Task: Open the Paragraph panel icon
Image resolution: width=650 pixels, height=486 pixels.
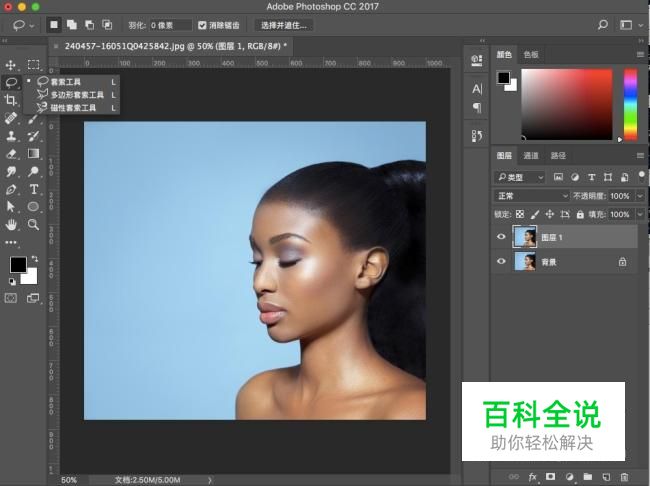Action: pos(477,108)
